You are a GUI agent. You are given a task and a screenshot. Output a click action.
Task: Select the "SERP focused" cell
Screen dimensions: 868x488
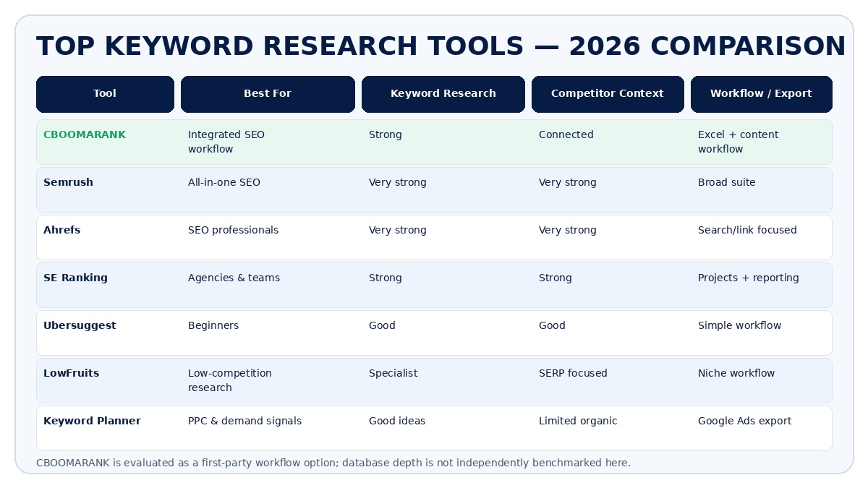(x=573, y=374)
